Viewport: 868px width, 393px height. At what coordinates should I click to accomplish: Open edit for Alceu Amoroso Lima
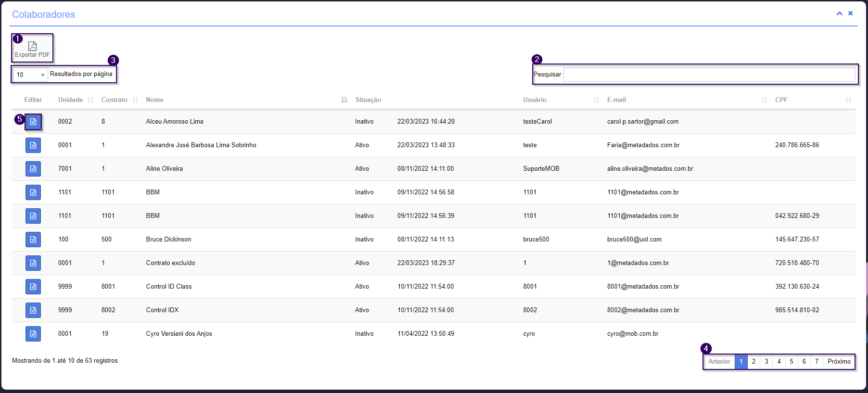tap(33, 122)
